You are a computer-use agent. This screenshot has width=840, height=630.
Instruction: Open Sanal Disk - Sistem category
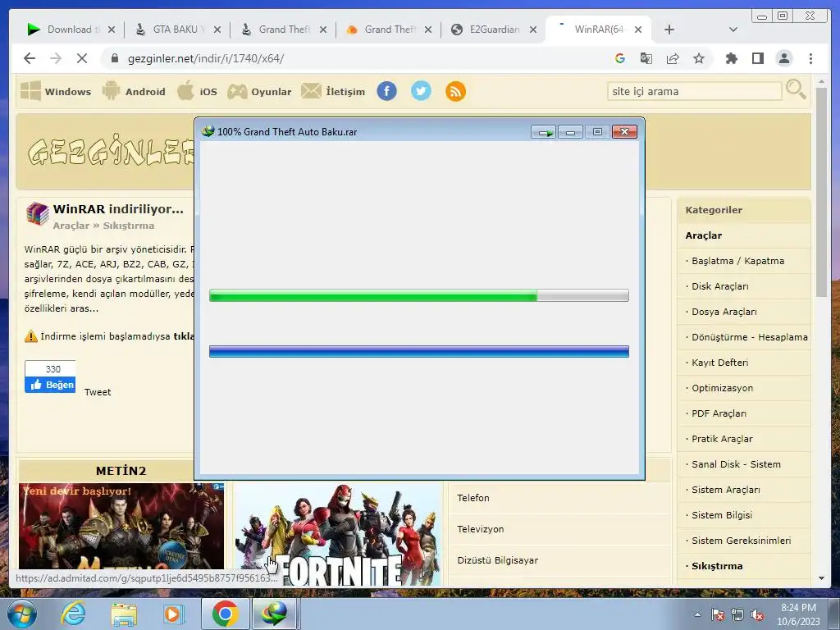736,464
